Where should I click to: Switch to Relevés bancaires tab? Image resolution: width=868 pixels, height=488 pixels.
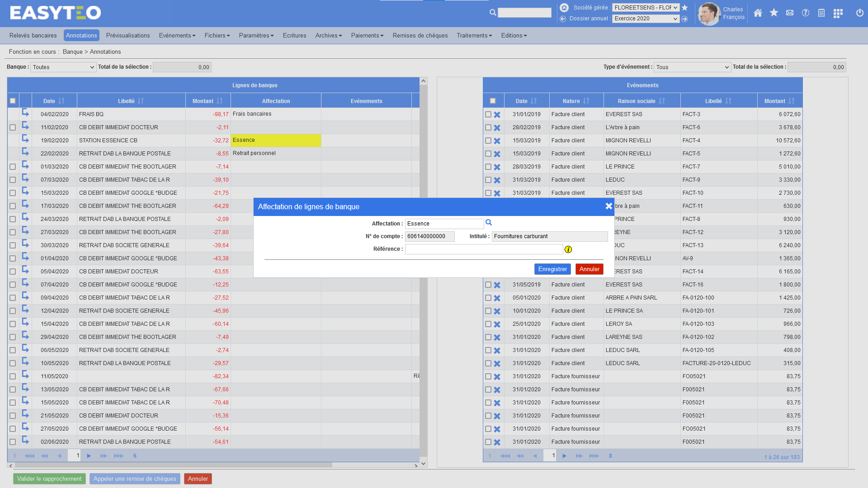(33, 36)
